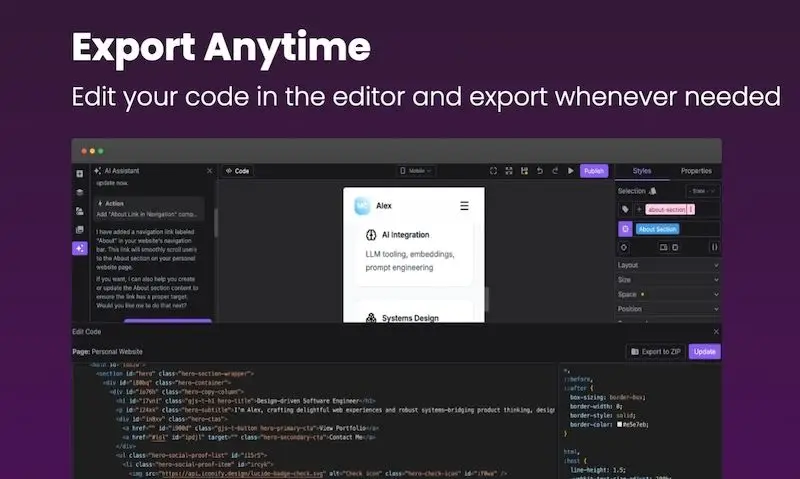Toggle Code view button
800x479 pixels.
(x=237, y=171)
